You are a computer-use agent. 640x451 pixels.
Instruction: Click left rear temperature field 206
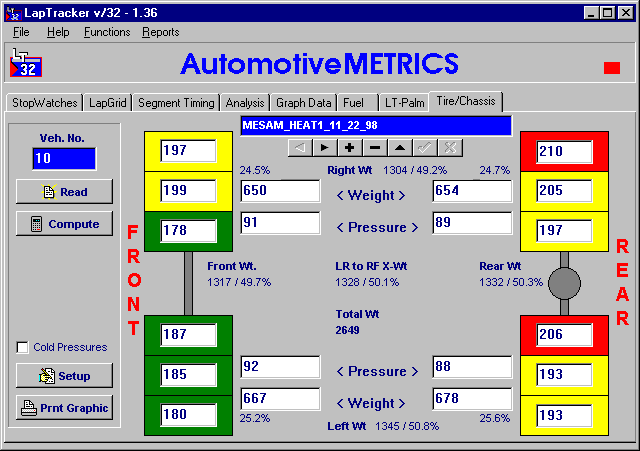[x=564, y=335]
